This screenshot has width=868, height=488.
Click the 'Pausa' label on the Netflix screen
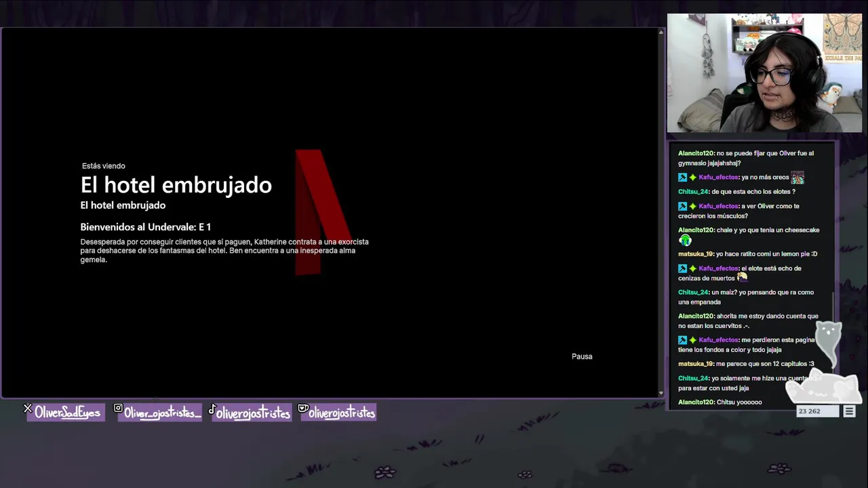(x=582, y=357)
